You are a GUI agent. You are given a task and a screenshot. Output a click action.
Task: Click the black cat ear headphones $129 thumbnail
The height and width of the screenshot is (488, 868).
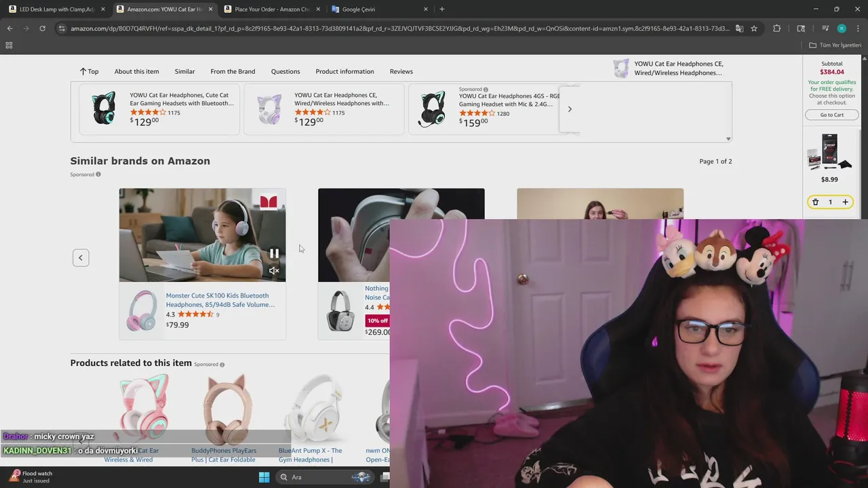click(x=104, y=109)
